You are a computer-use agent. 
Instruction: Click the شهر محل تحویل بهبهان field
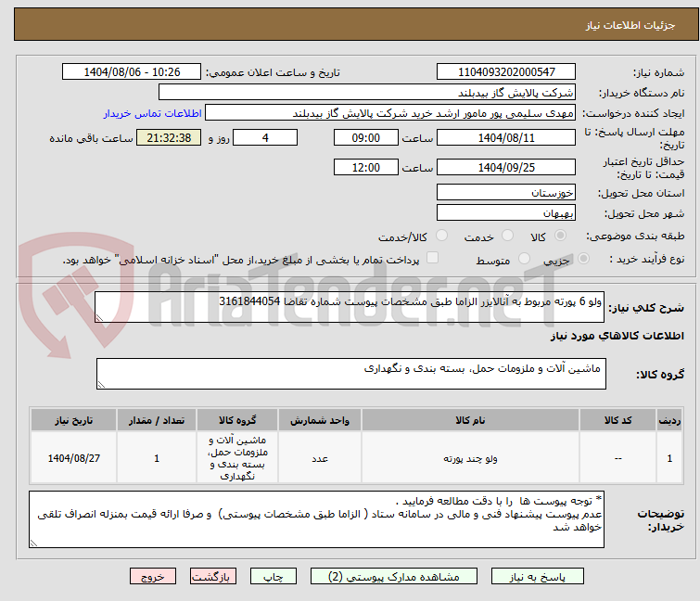[x=505, y=213]
